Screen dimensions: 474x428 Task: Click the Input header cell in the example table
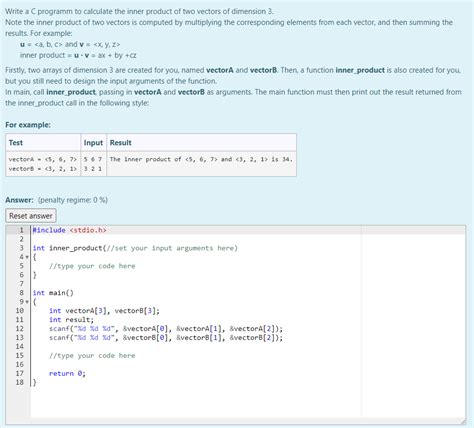[93, 143]
